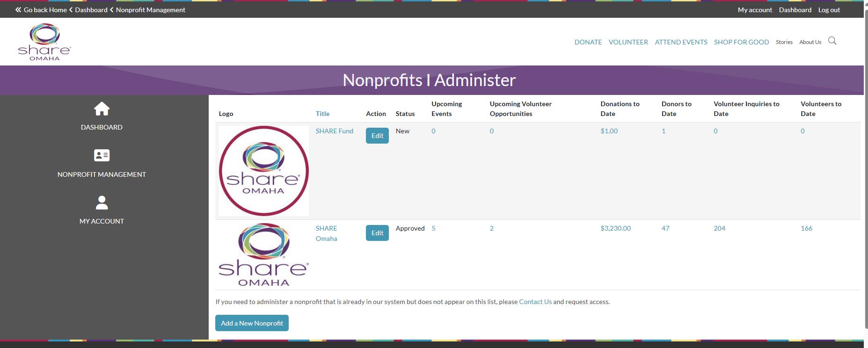Go back Home via top breadcrumb
The height and width of the screenshot is (348, 868).
point(41,10)
